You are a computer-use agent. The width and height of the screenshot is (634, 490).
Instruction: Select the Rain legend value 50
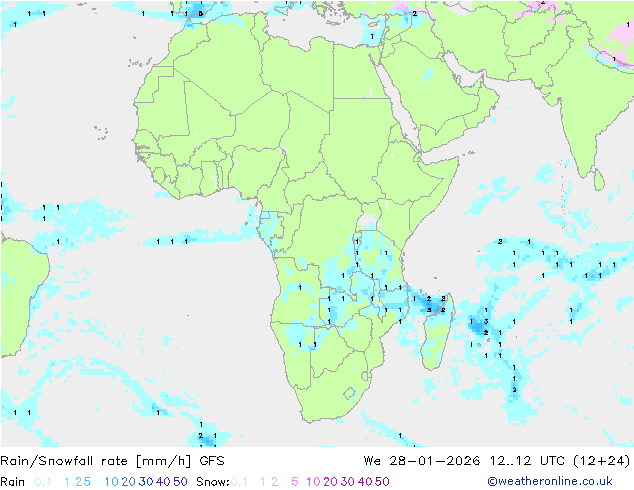(x=180, y=482)
